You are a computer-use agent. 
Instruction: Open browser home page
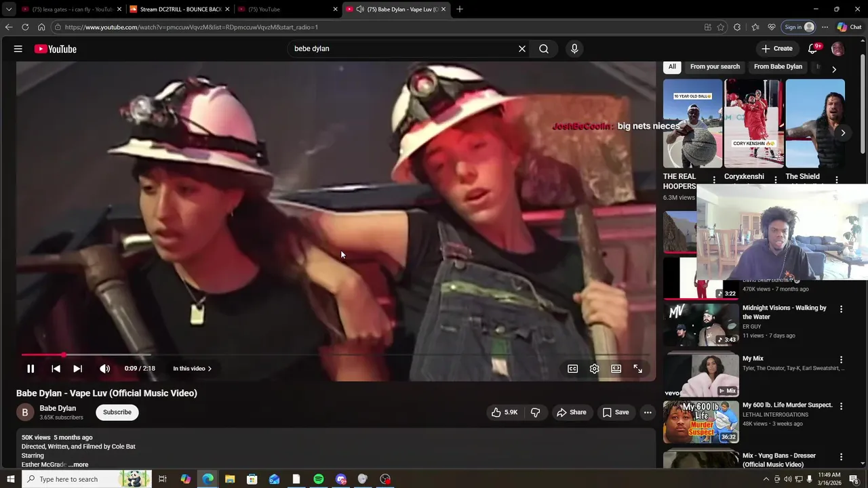[41, 27]
